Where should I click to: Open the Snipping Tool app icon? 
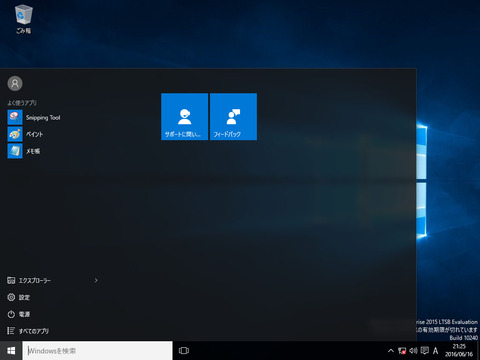tap(15, 117)
